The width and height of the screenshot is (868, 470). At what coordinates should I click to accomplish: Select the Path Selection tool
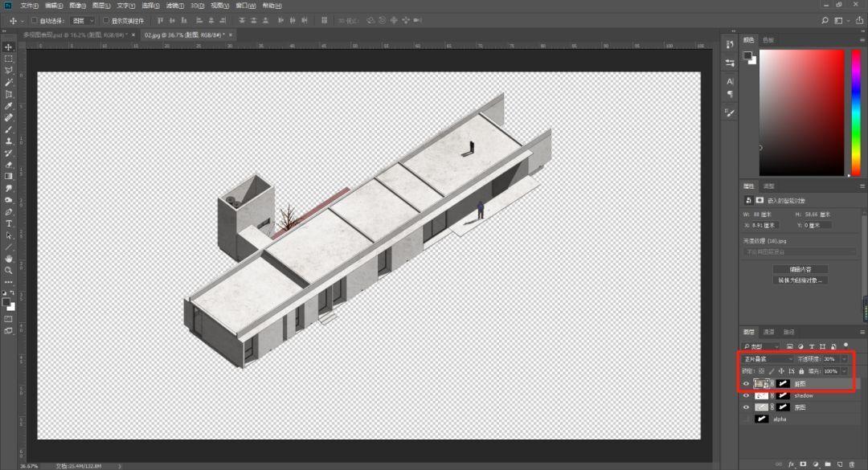point(8,235)
